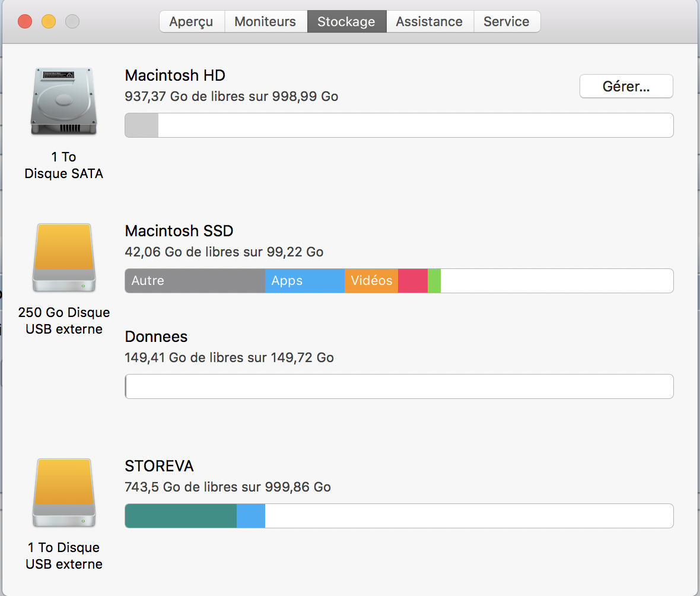Click the STOREVA 1 To external disk icon
This screenshot has width=700, height=596.
(63, 493)
